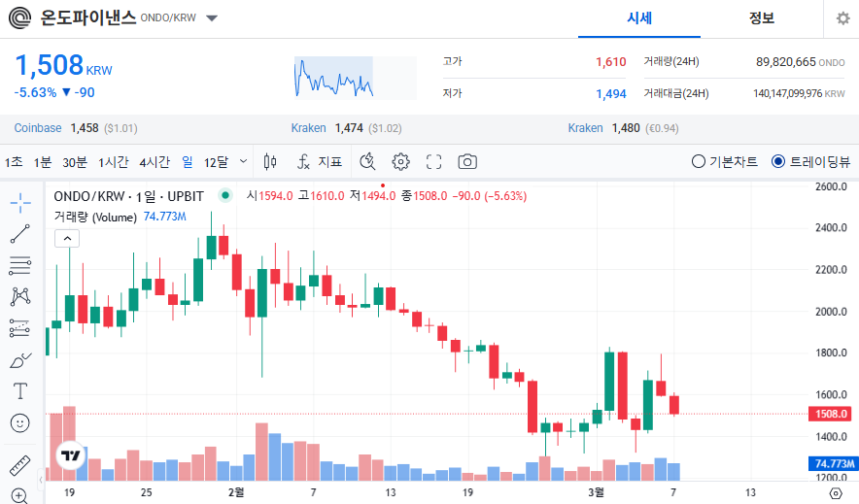Viewport: 859px width, 504px height.
Task: Select the 트레이딩뷰 radio option
Action: click(810, 161)
